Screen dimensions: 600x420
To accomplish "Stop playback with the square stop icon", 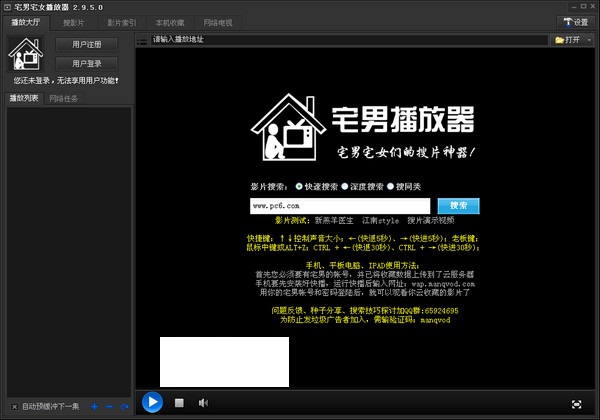I will (x=179, y=402).
